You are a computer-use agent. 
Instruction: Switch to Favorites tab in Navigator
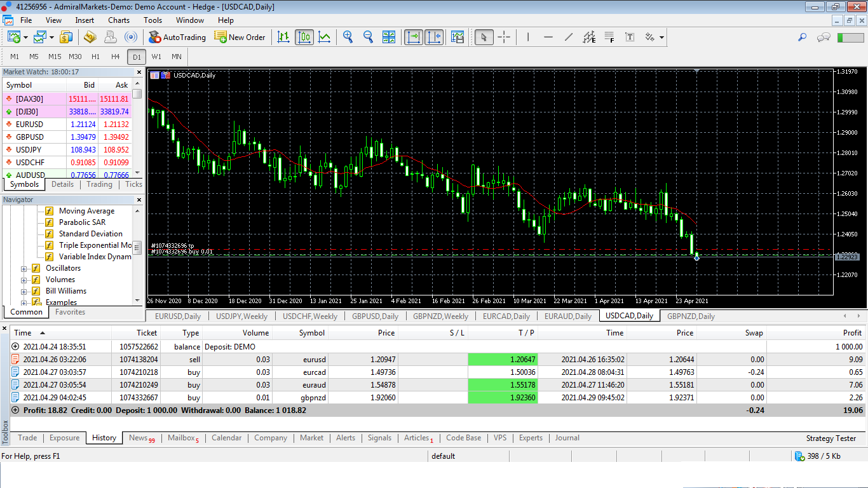70,312
